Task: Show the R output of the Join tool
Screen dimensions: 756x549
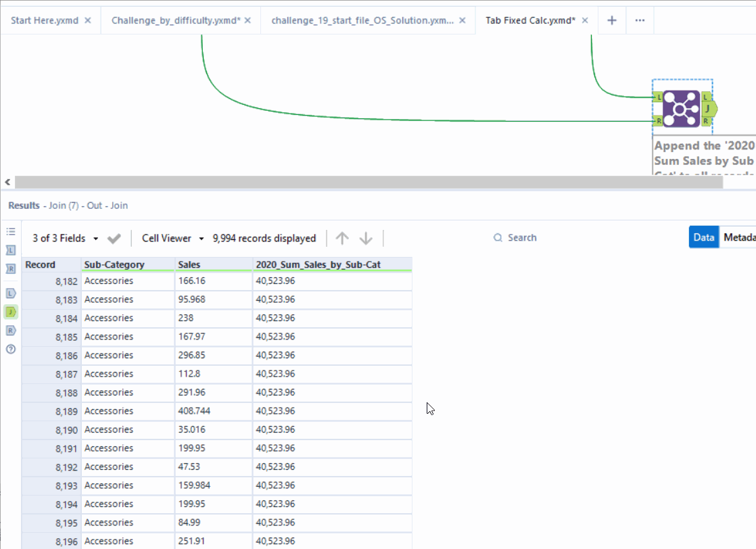Action: pos(10,331)
